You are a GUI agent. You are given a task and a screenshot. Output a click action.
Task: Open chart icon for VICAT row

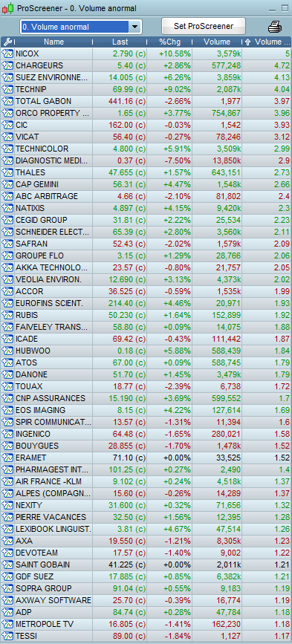coord(7,137)
